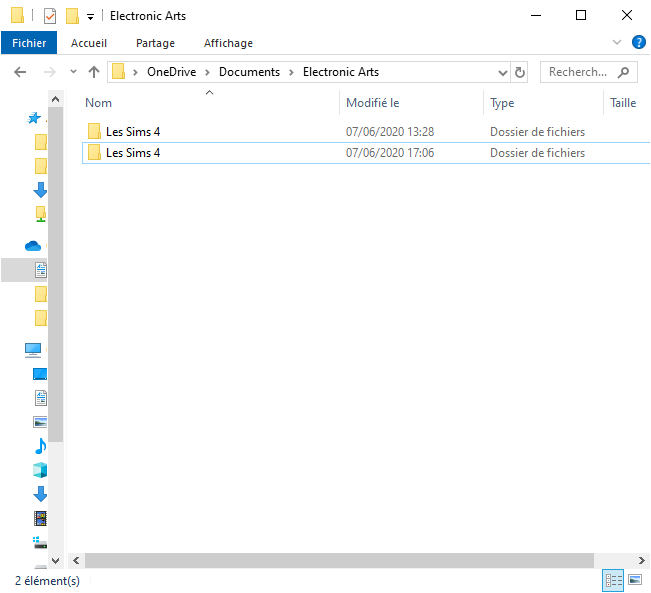
Task: Click the search magnifier icon
Action: click(x=624, y=72)
